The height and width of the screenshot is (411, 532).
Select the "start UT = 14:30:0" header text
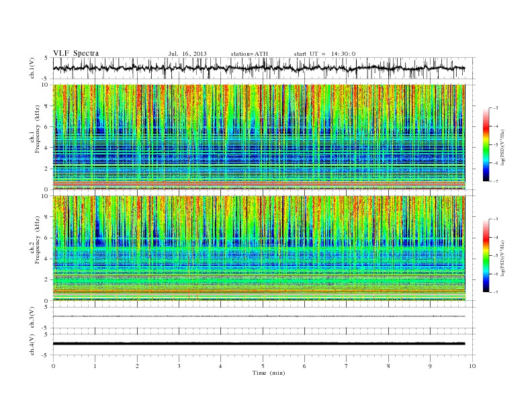[324, 54]
